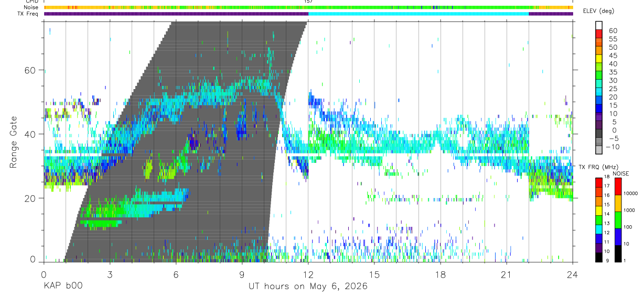Click the 'Range Gate' y-axis title

pyautogui.click(x=13, y=141)
